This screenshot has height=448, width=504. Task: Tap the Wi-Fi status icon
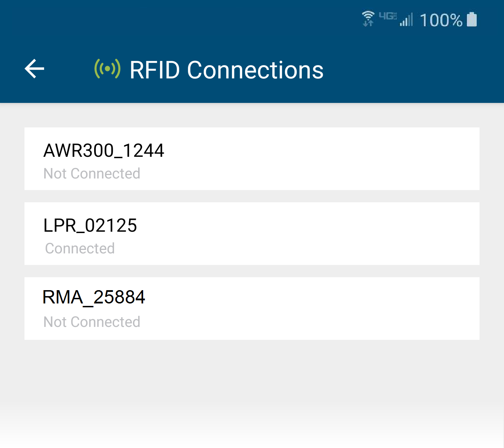pos(368,19)
